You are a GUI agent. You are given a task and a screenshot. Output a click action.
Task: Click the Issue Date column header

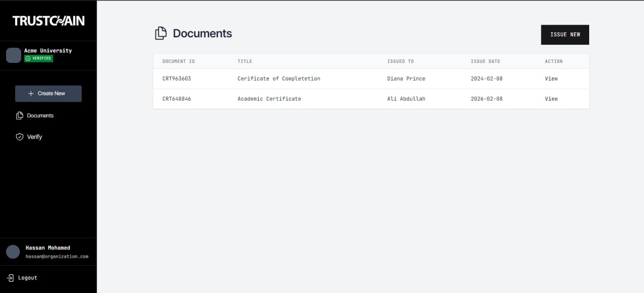pos(486,61)
